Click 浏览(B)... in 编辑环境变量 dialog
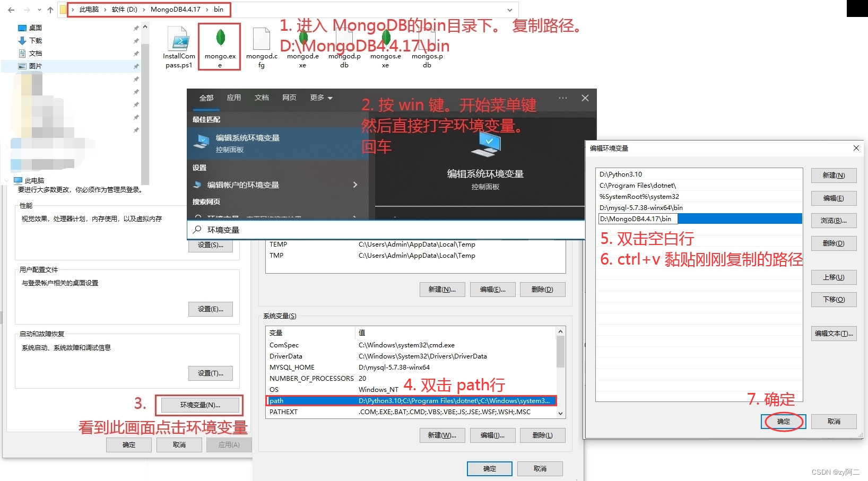 (x=834, y=221)
